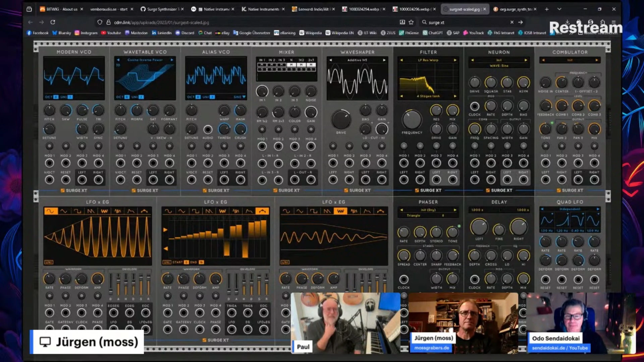Click the site security padlock icon
The width and height of the screenshot is (644, 362).
point(108,22)
